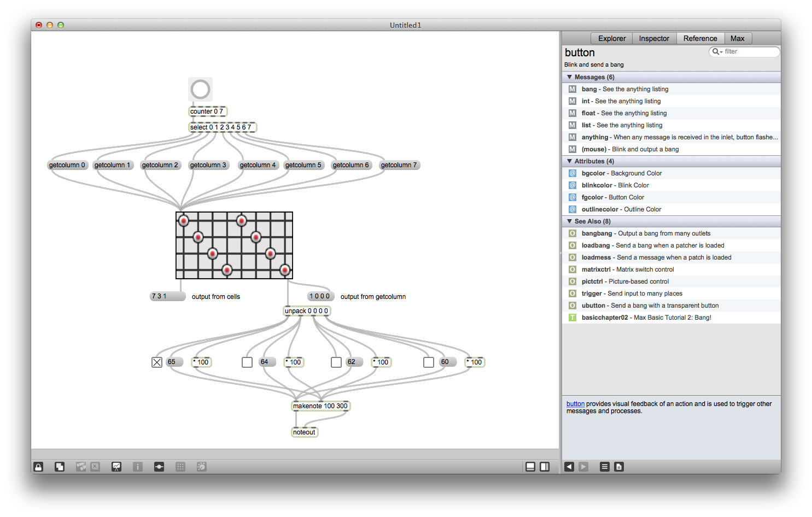Click the T icon beside basicchapter02

572,318
